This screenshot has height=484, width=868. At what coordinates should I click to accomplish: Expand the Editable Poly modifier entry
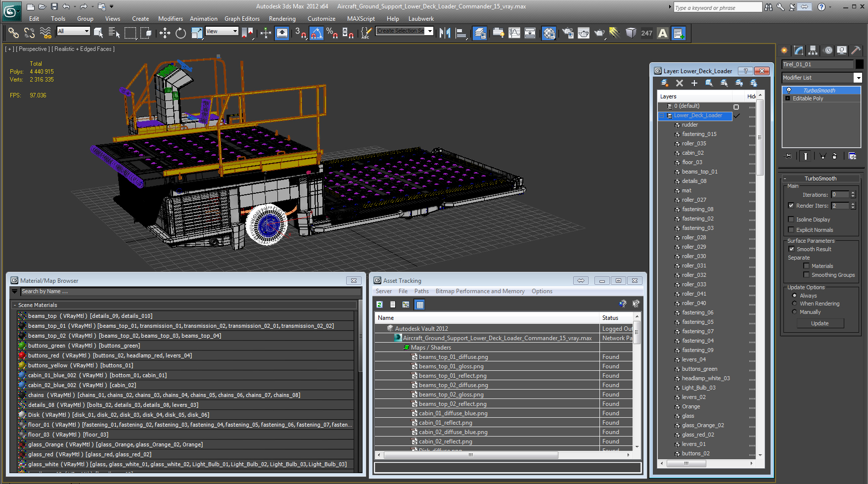point(787,98)
